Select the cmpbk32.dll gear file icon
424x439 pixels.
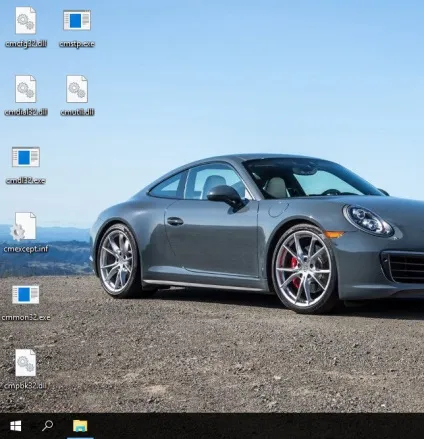[x=25, y=363]
